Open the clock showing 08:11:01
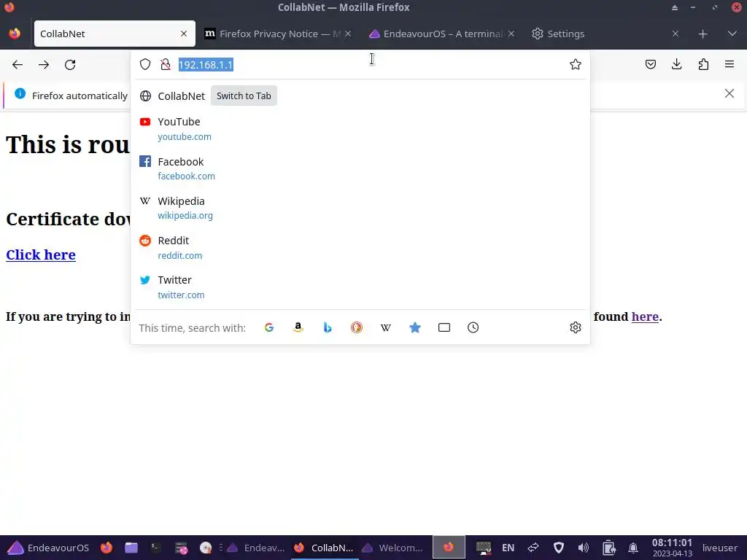 672,548
